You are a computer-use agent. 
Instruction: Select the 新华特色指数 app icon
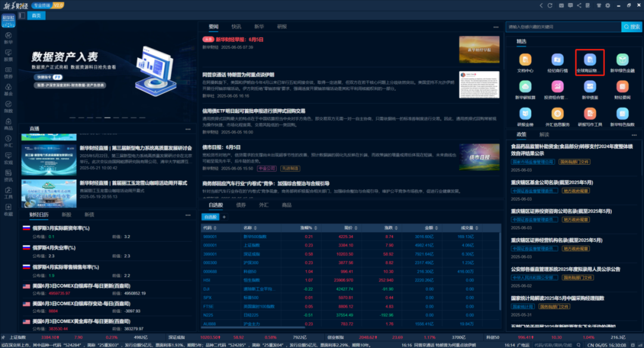(x=623, y=113)
